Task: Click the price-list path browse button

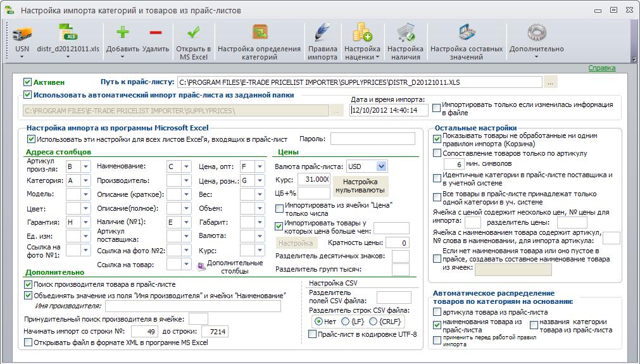Action: [x=550, y=82]
